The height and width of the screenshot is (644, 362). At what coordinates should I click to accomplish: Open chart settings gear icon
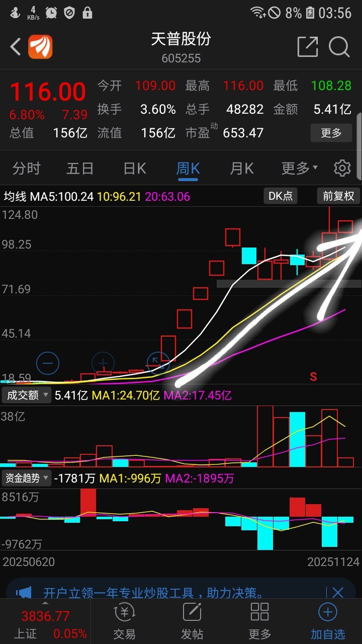[x=342, y=168]
